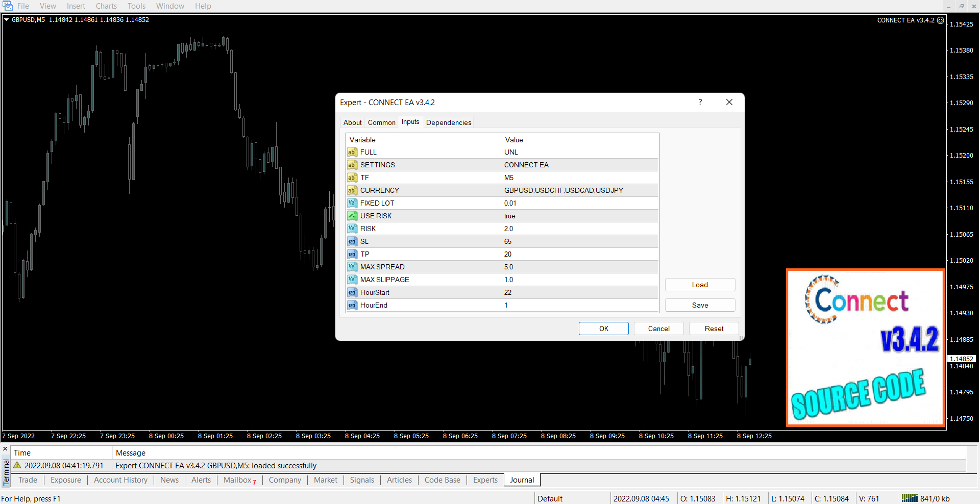Screen dimensions: 980x504
Task: Click the string icon beside FULL variable
Action: coord(352,152)
